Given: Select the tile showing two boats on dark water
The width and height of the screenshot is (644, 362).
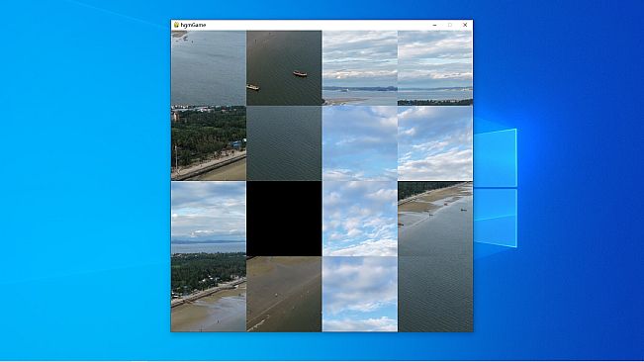Looking at the screenshot, I should (x=284, y=68).
